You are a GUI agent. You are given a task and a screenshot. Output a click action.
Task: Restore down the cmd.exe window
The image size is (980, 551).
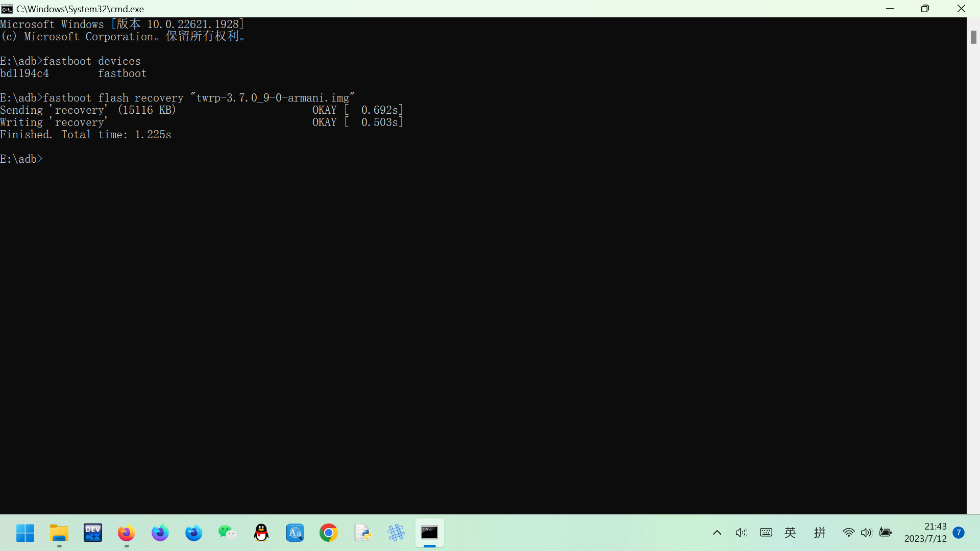[x=925, y=9]
